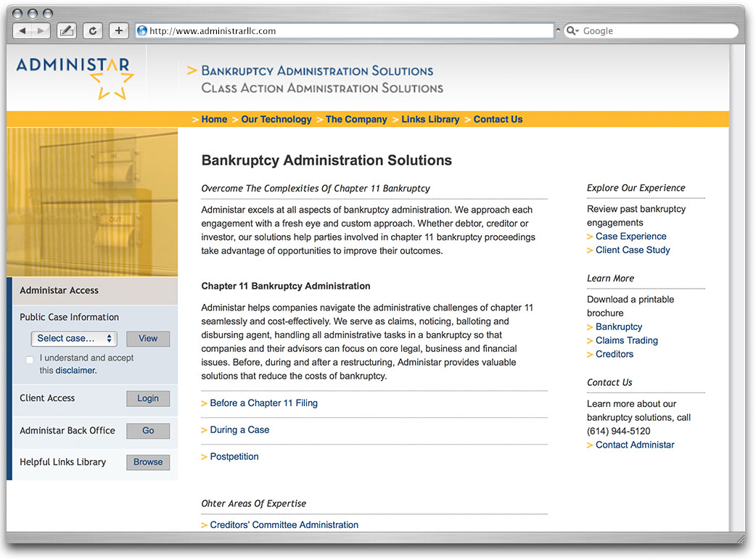Open the Postpetition link
The image size is (756, 560).
pyautogui.click(x=234, y=456)
